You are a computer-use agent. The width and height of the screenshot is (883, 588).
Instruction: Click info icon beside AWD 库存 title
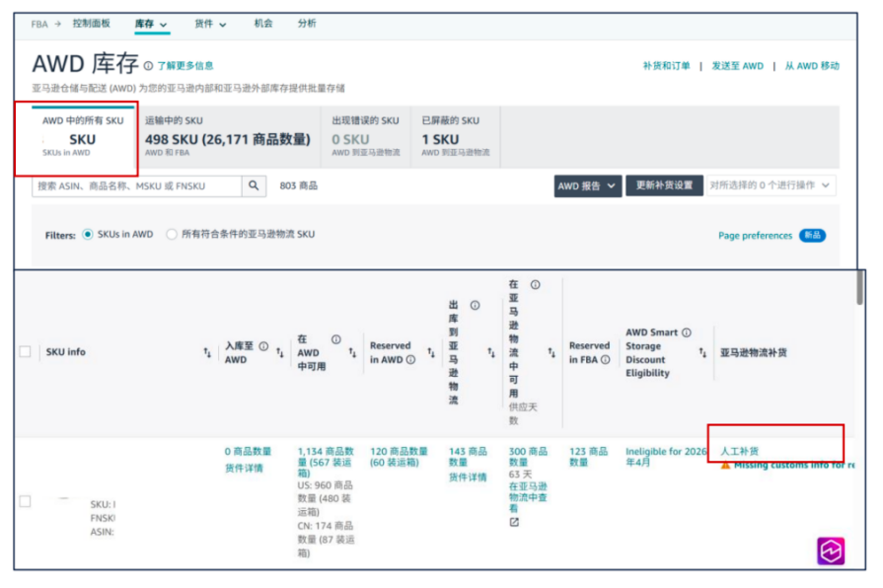[x=148, y=66]
